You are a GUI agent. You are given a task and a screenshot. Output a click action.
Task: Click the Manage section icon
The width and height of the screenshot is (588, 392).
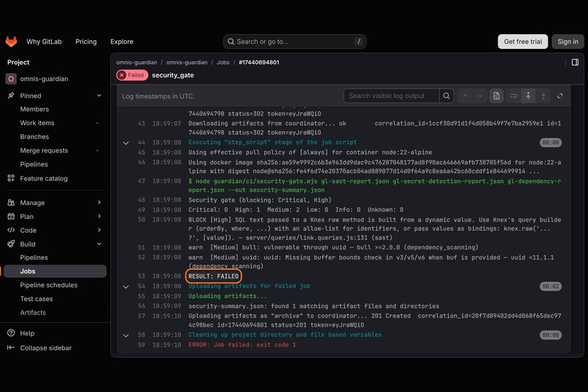(x=11, y=202)
